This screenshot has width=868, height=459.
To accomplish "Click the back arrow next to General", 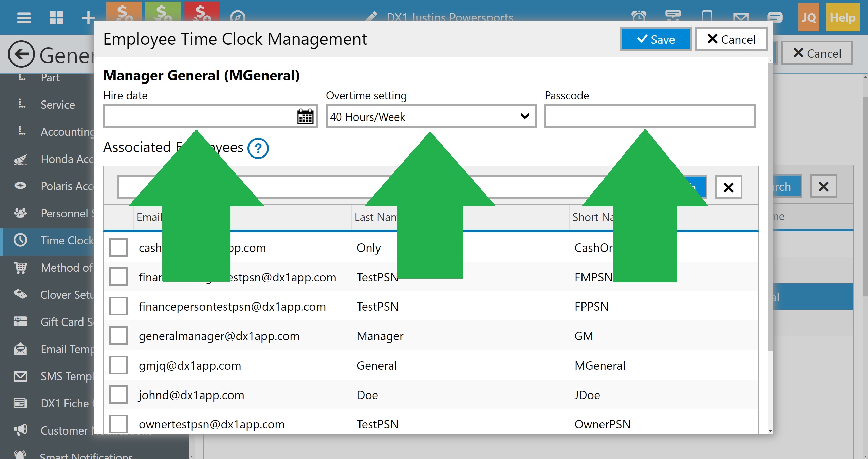I will tap(21, 54).
